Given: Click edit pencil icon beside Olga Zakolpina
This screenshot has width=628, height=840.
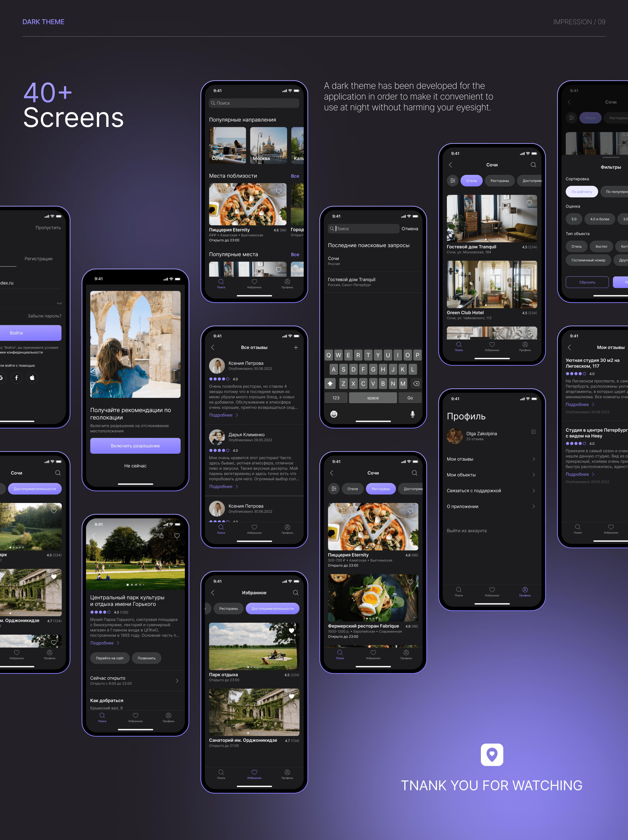Looking at the screenshot, I should (533, 432).
